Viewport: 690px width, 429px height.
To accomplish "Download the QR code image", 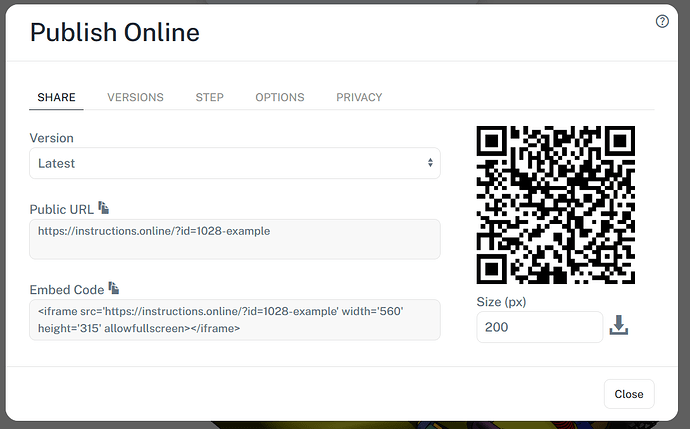I will click(x=619, y=326).
